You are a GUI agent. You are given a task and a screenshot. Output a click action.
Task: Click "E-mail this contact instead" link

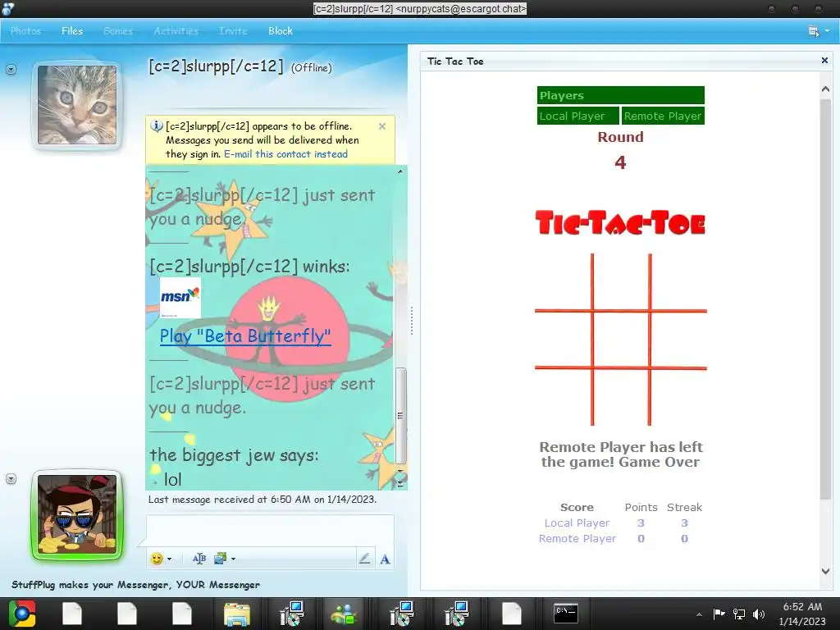[x=285, y=154]
